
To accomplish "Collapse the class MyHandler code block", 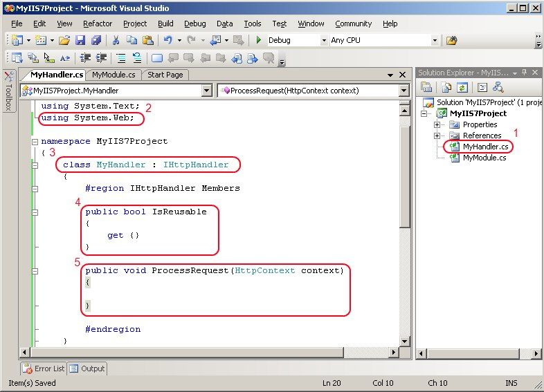I will click(x=35, y=165).
